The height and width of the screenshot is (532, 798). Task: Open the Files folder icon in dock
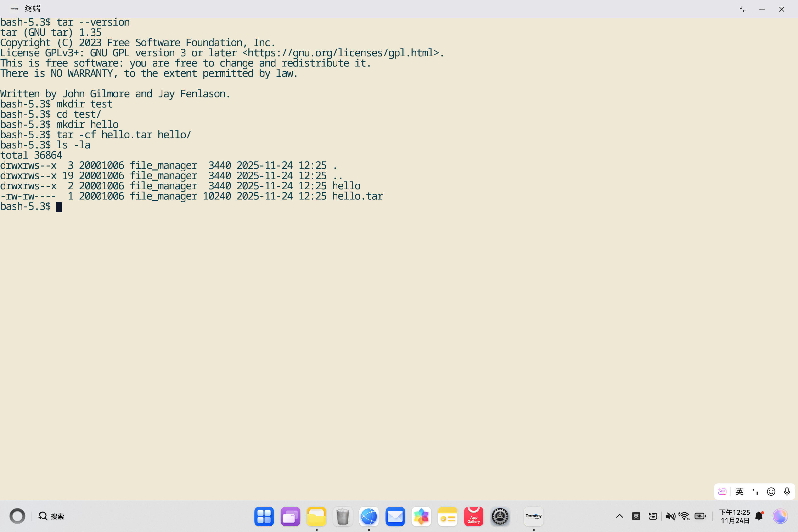[x=316, y=516]
